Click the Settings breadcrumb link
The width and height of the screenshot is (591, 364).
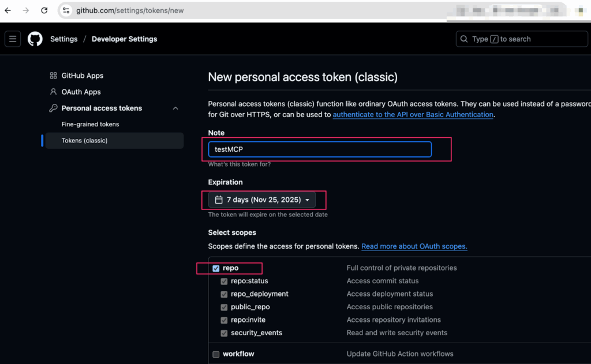click(63, 39)
